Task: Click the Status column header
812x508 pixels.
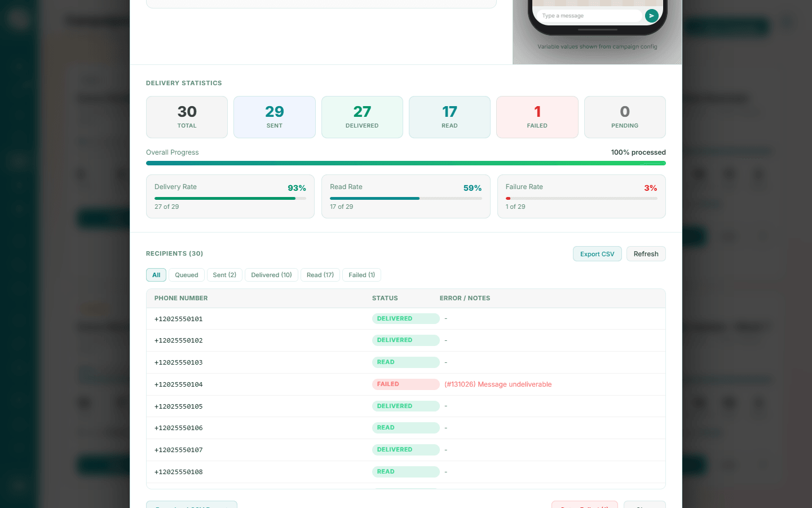Action: pos(385,298)
